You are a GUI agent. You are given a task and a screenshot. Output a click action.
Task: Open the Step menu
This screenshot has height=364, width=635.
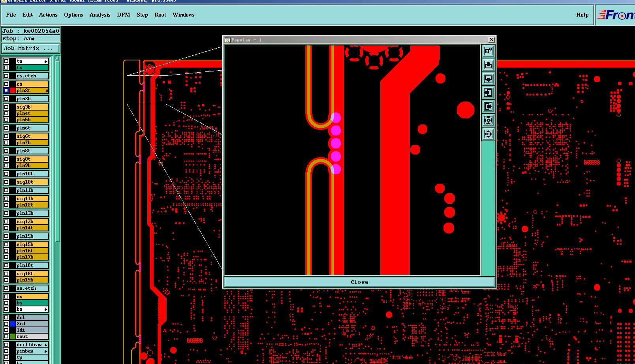point(142,15)
